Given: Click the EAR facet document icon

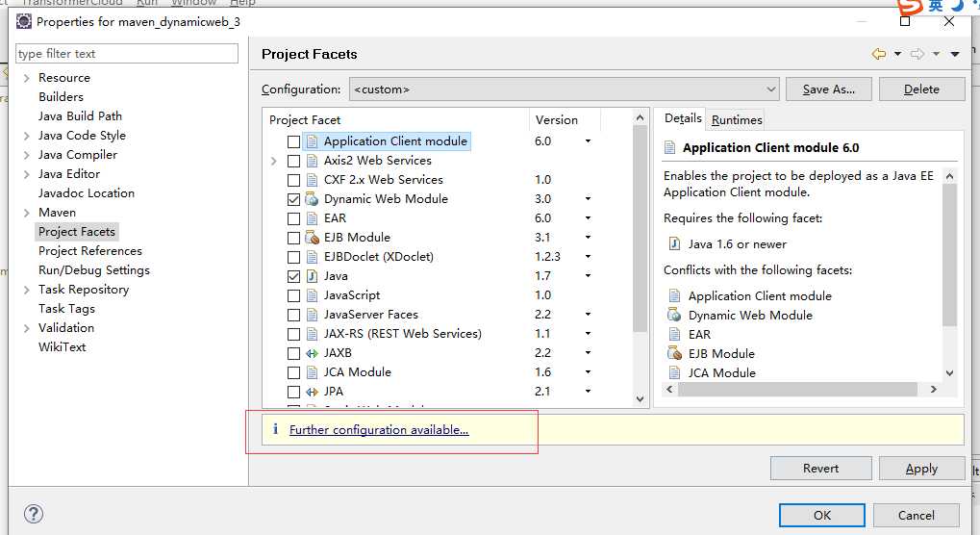Looking at the screenshot, I should click(x=312, y=218).
